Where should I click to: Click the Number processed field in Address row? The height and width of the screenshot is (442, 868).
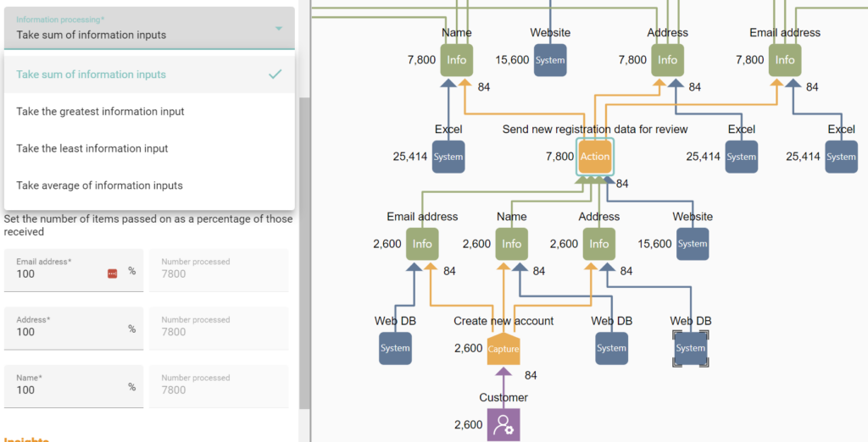coord(219,328)
